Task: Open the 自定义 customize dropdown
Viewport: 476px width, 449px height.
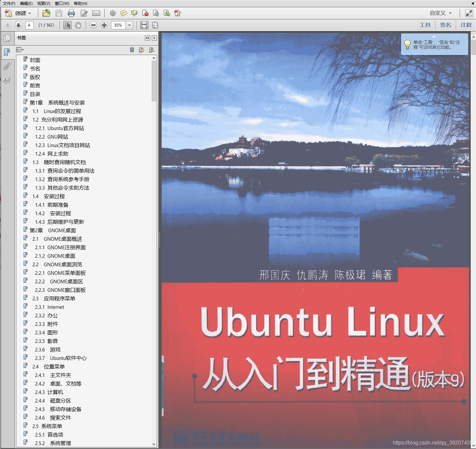Action: pyautogui.click(x=441, y=13)
